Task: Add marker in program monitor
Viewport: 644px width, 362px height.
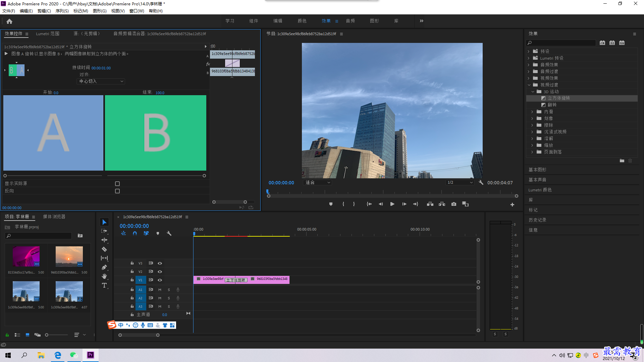Action: point(331,204)
